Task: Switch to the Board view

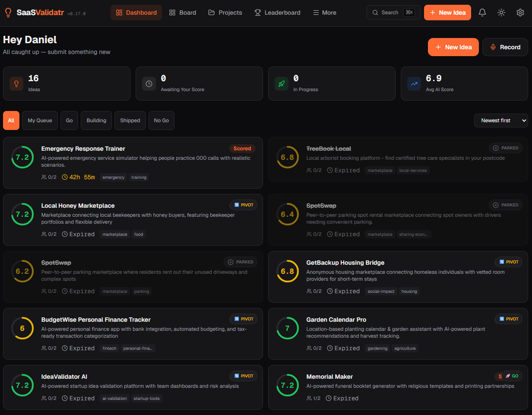Action: pos(182,13)
